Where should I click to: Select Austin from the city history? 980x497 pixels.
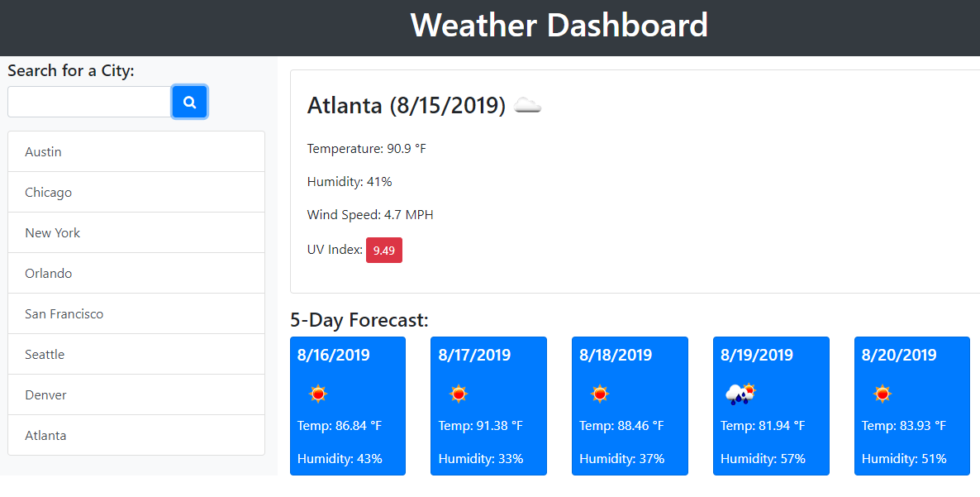[x=136, y=152]
